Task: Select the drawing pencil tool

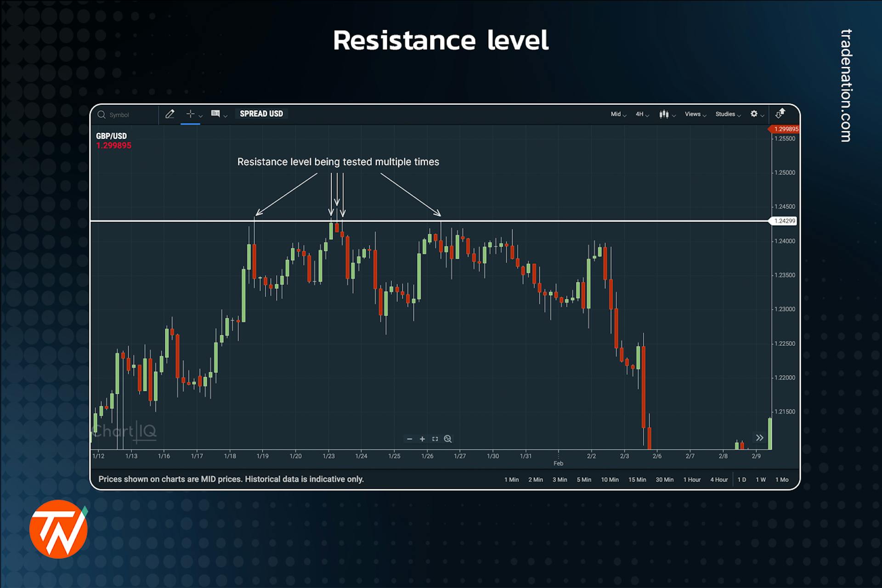Action: (170, 114)
